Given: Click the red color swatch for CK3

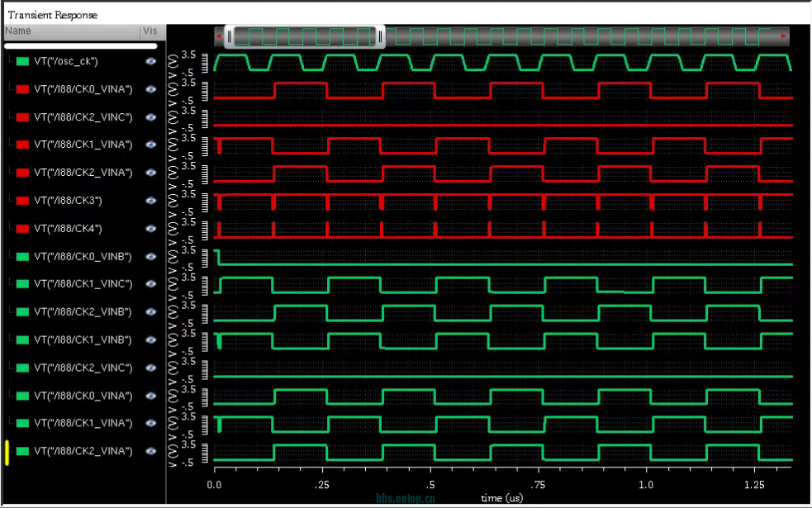Looking at the screenshot, I should point(22,201).
